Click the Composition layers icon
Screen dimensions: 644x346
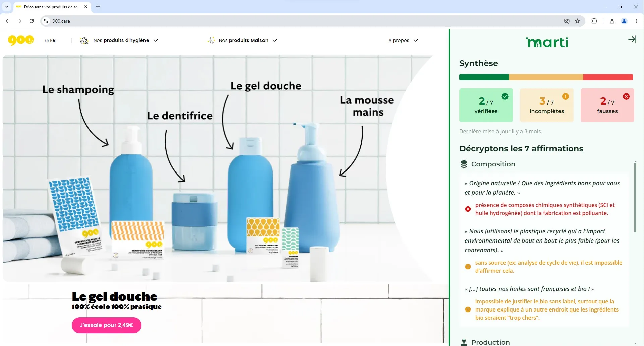[x=464, y=164]
